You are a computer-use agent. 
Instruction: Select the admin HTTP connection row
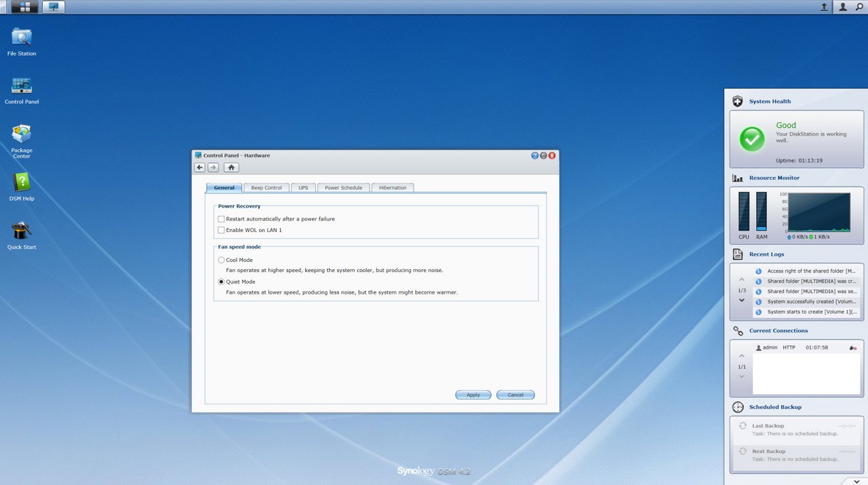[807, 348]
